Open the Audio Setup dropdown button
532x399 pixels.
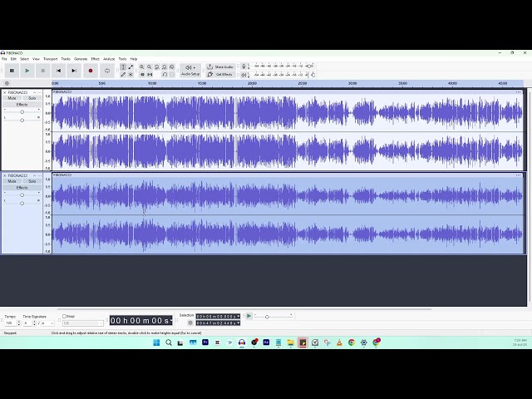coord(190,70)
